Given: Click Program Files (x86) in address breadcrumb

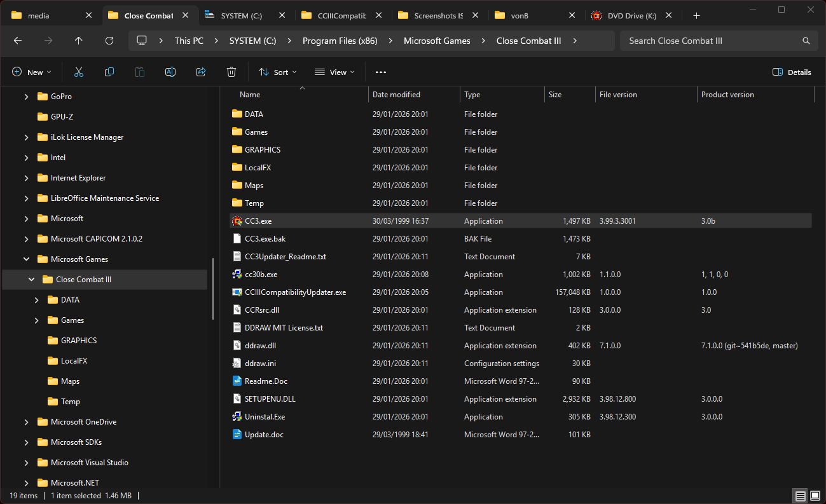Looking at the screenshot, I should 340,41.
